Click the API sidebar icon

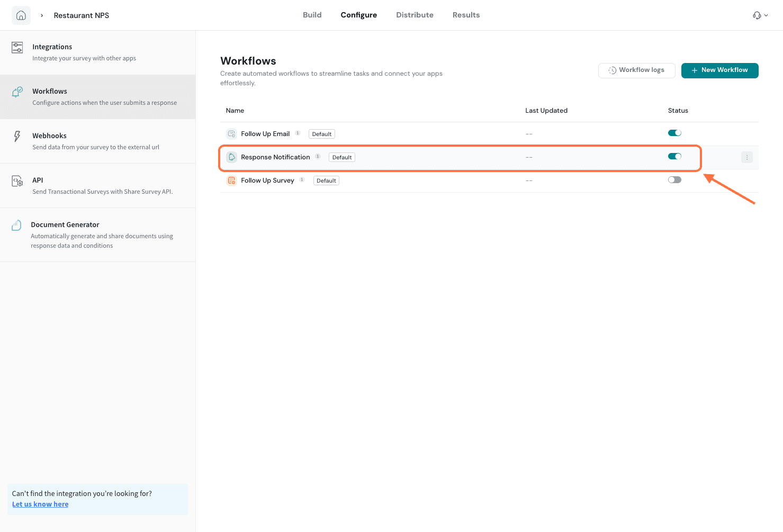click(x=17, y=181)
